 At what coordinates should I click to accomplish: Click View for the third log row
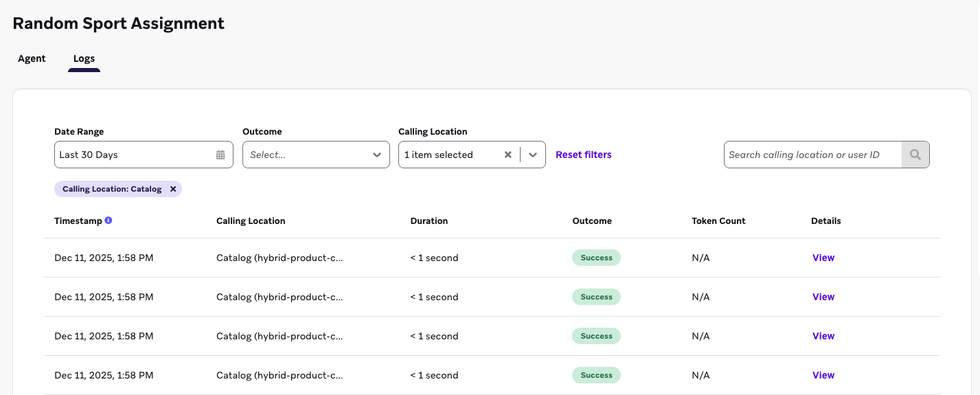(823, 336)
